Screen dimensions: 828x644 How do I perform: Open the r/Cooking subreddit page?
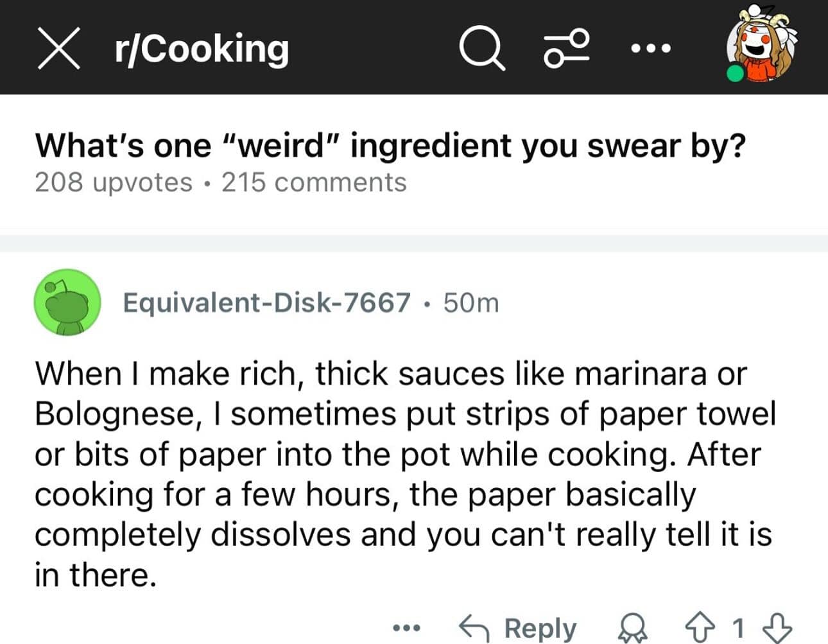202,48
